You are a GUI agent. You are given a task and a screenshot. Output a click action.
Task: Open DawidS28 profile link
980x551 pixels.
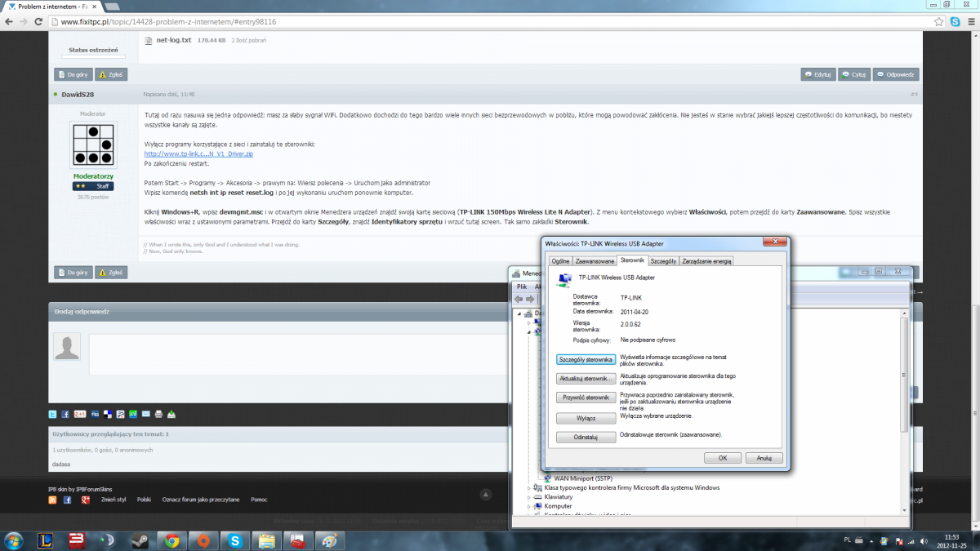click(78, 95)
